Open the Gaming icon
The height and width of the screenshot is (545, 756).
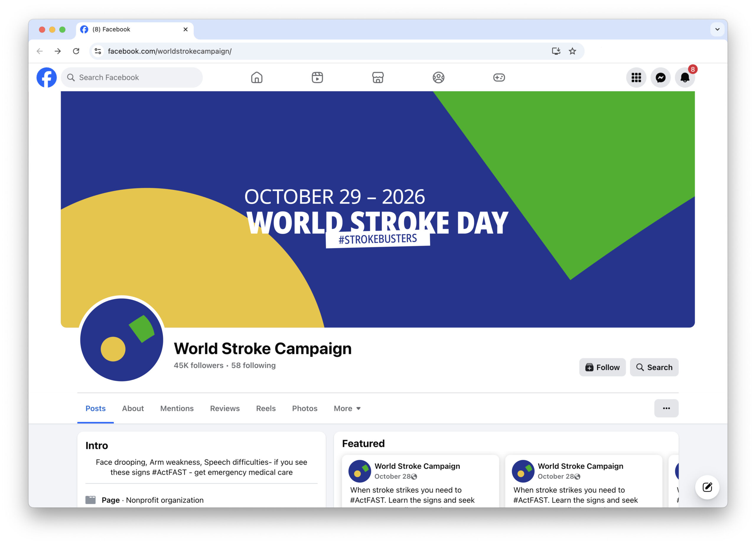(499, 77)
